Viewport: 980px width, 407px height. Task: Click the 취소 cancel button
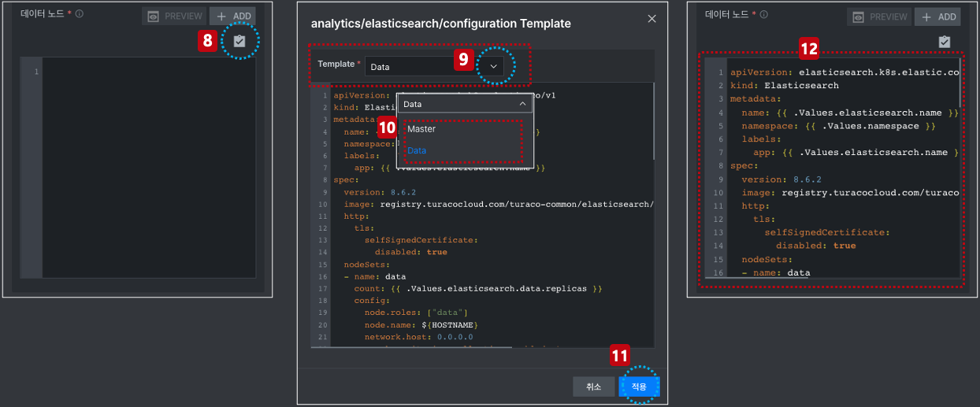click(594, 387)
